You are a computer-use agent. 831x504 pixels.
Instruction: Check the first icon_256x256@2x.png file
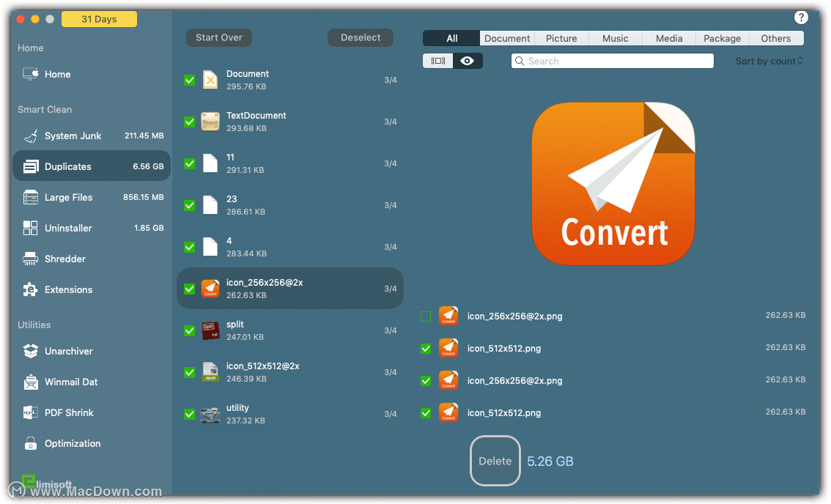(x=426, y=316)
